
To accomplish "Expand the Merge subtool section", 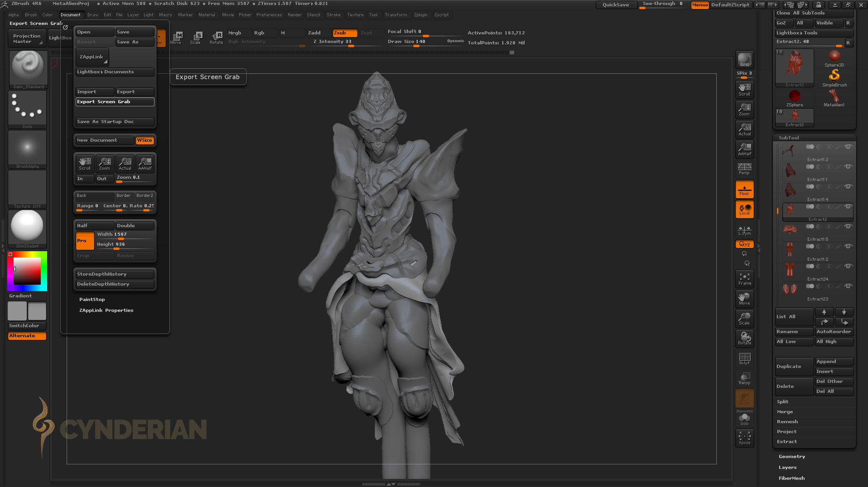I will 785,412.
